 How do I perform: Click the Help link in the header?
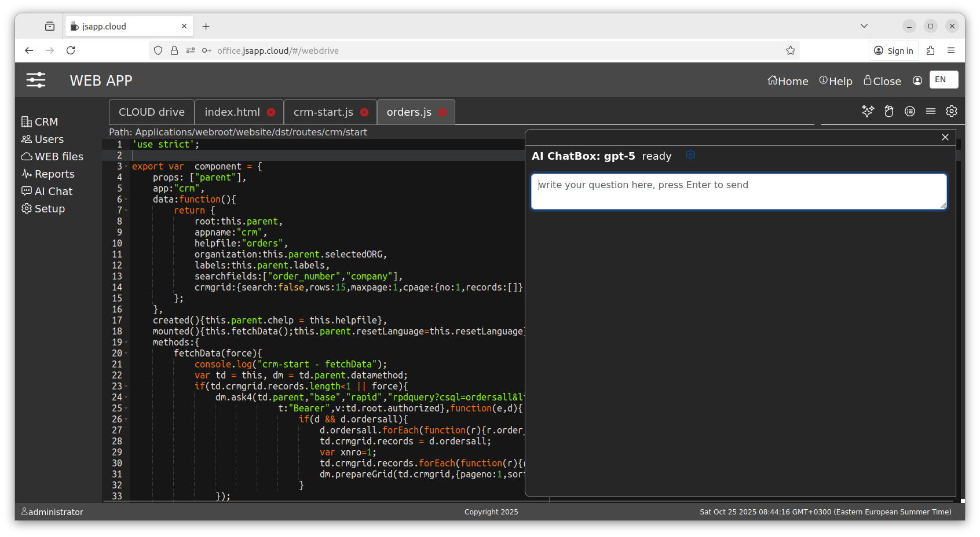[x=836, y=81]
